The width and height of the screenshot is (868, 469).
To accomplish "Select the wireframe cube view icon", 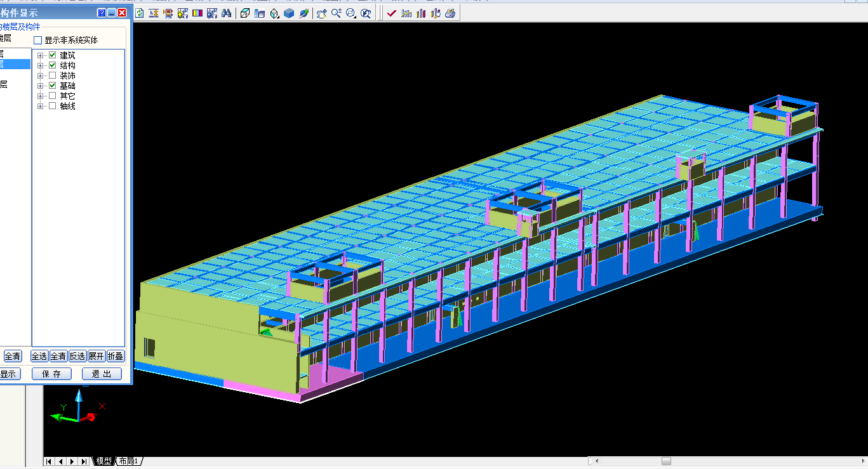I will (x=245, y=13).
